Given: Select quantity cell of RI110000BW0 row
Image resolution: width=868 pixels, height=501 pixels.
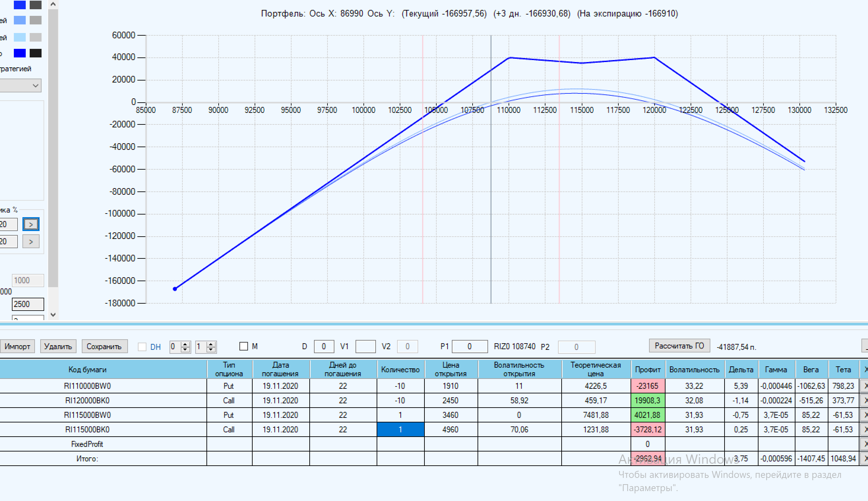Looking at the screenshot, I should coord(400,386).
